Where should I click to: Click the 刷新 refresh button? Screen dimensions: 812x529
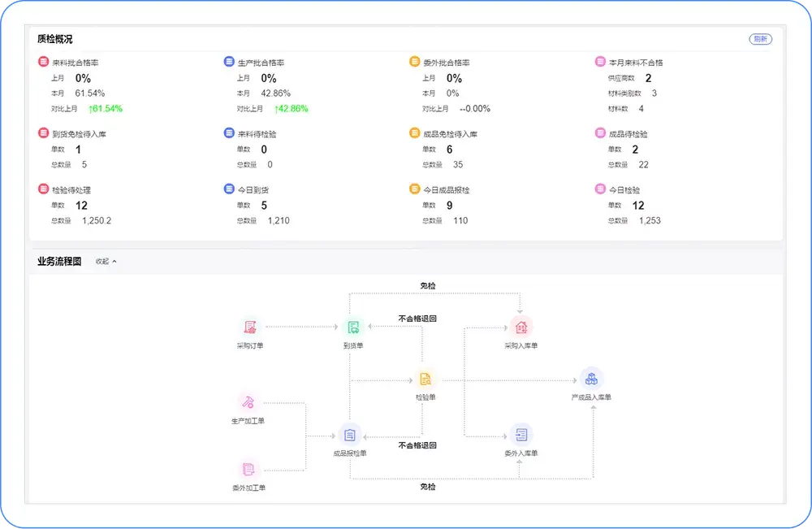click(x=760, y=39)
